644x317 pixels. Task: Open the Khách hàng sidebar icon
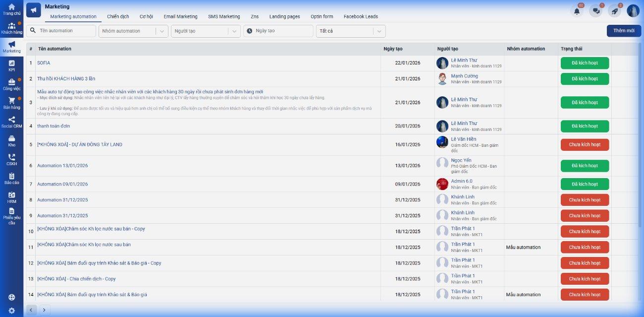[x=11, y=26]
